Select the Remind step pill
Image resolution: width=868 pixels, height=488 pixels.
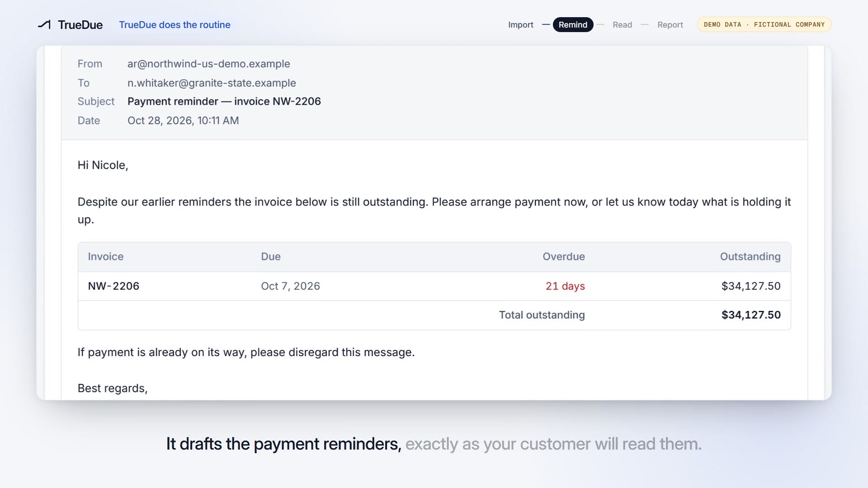click(x=573, y=25)
